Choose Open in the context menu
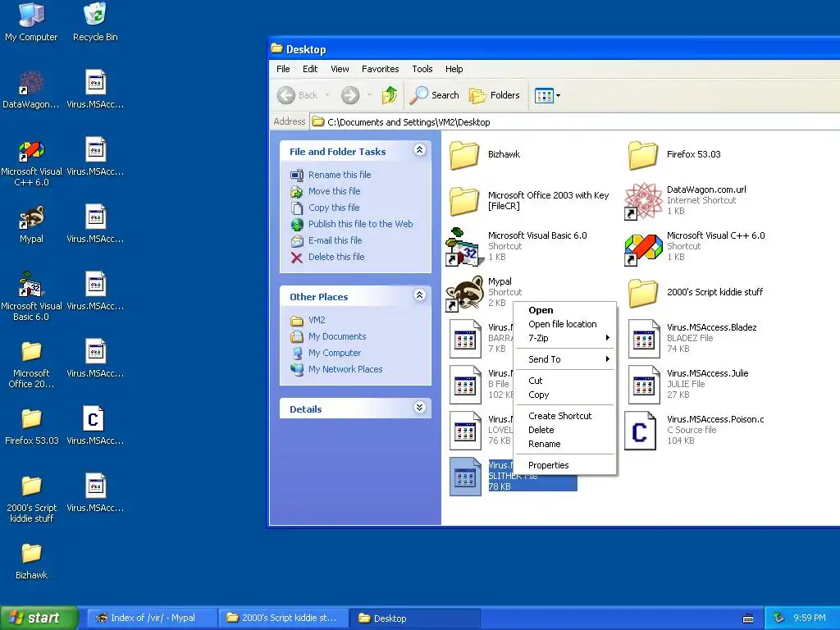The image size is (840, 630). pyautogui.click(x=565, y=310)
